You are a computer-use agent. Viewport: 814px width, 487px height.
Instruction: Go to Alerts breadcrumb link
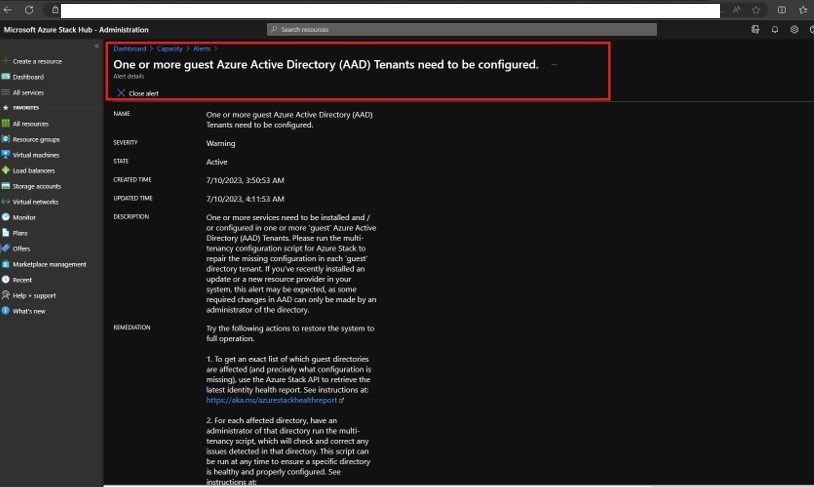(x=202, y=48)
